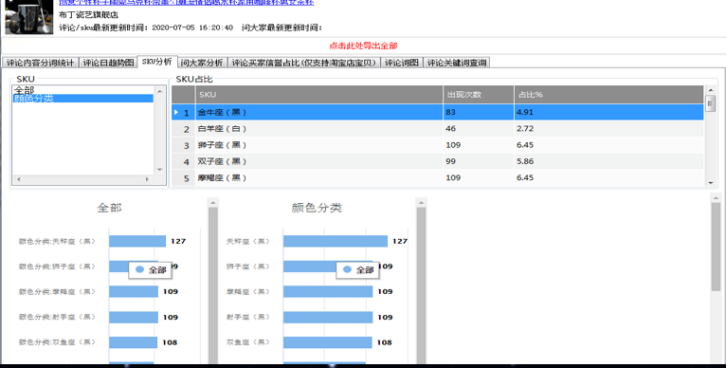Click the SKU list scroll-left arrow
Image resolution: width=727 pixels, height=368 pixels.
pyautogui.click(x=19, y=179)
